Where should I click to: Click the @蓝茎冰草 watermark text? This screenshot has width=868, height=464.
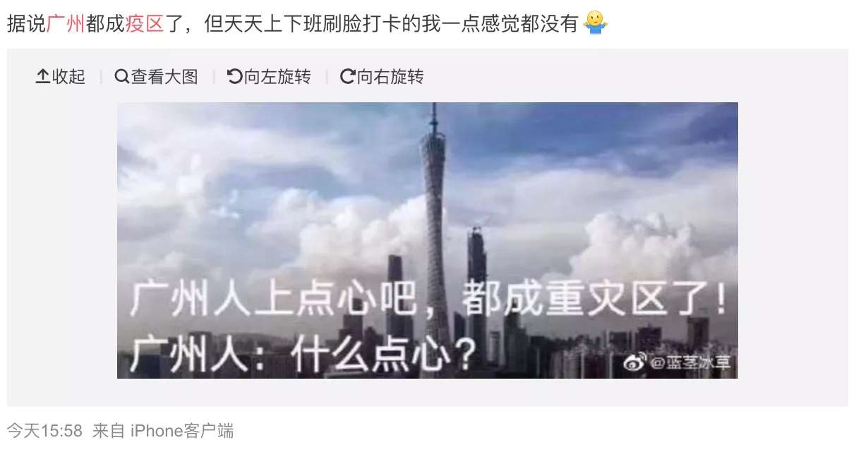[x=689, y=364]
